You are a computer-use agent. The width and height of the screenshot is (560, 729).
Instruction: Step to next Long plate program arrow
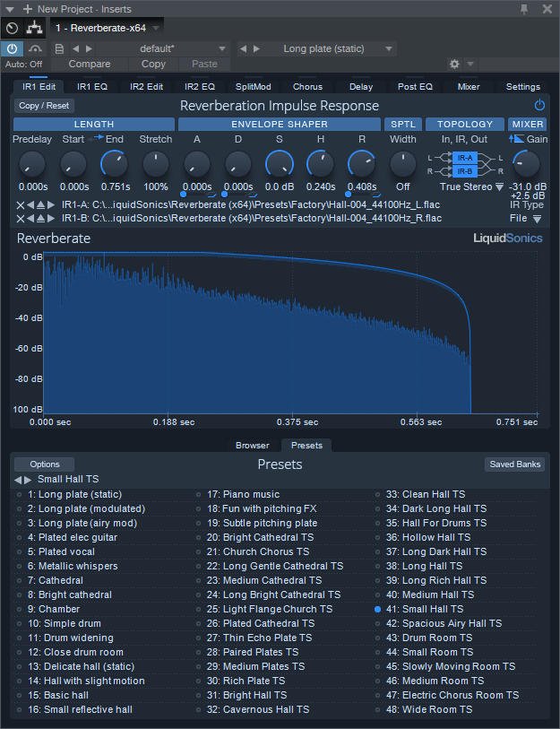256,48
